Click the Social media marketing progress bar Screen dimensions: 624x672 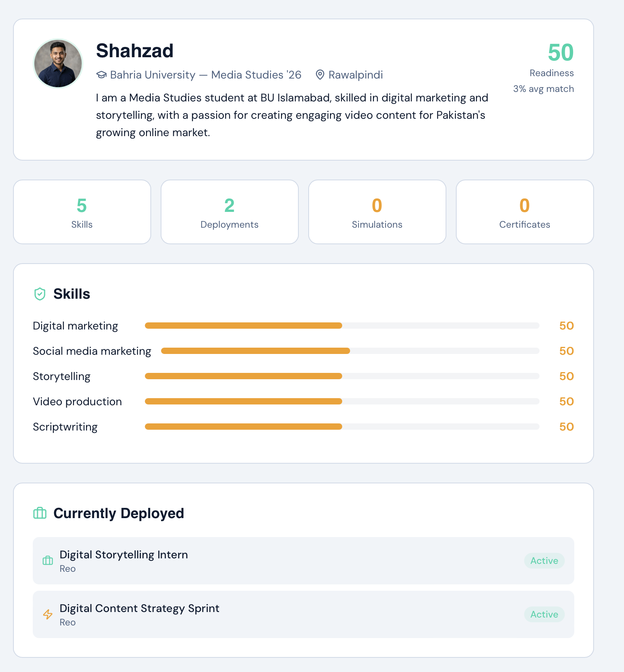click(x=350, y=351)
